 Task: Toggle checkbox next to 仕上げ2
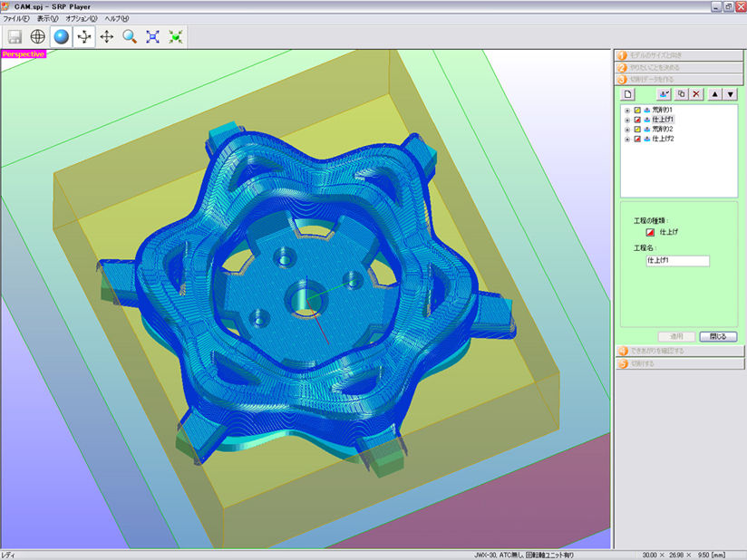pos(637,140)
